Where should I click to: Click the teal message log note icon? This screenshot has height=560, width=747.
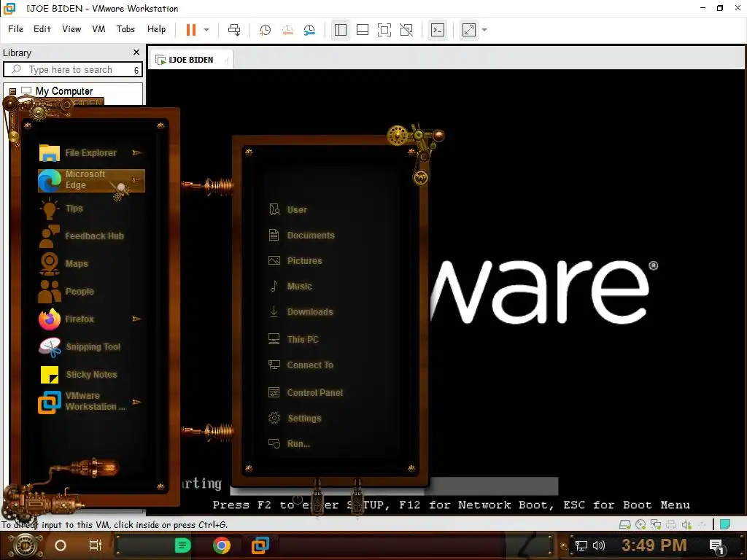pyautogui.click(x=724, y=524)
